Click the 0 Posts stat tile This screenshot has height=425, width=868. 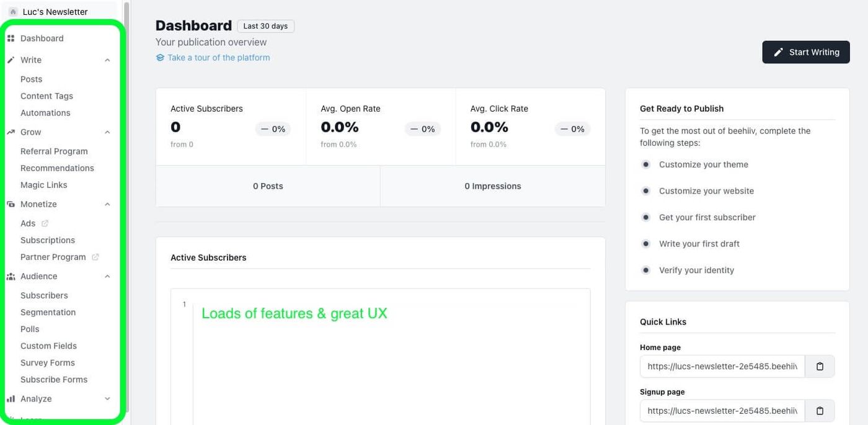click(268, 186)
